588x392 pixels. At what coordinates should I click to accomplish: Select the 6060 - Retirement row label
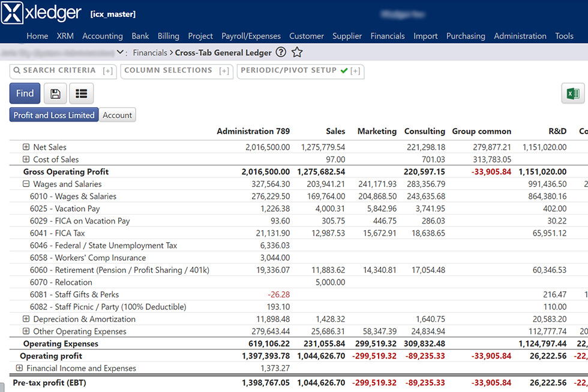(x=119, y=270)
